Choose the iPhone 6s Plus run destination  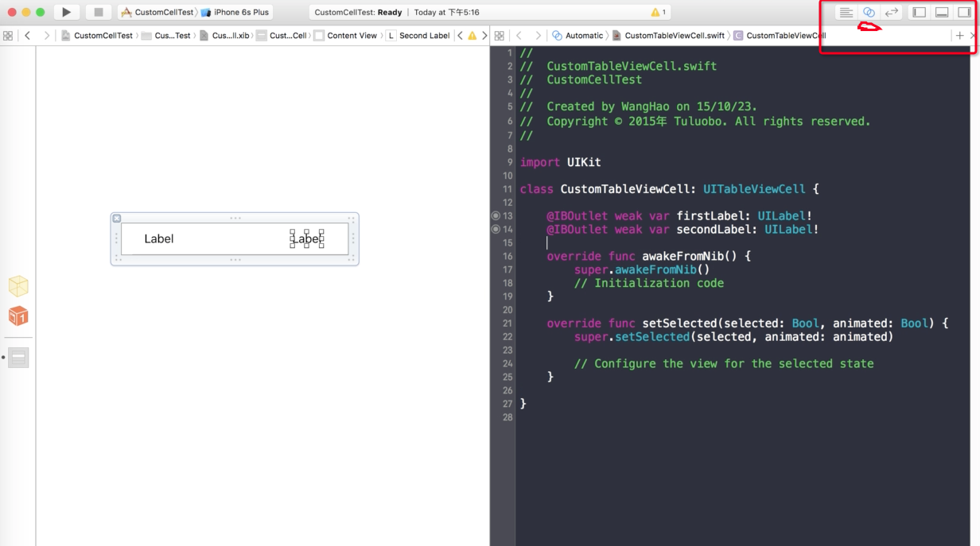pyautogui.click(x=235, y=12)
